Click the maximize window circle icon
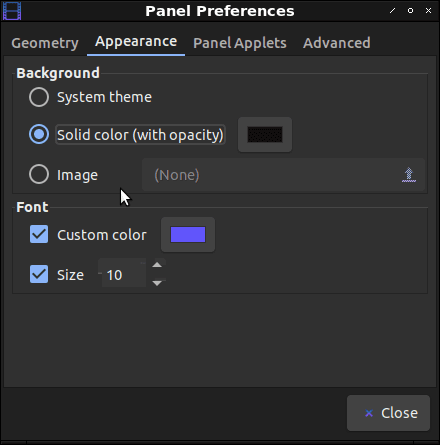The height and width of the screenshot is (445, 440). 410,11
